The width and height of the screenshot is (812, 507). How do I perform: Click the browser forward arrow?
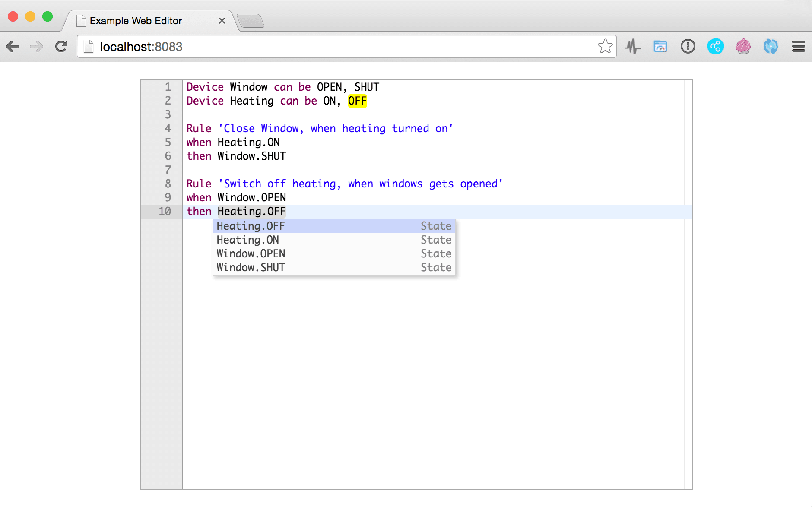37,46
